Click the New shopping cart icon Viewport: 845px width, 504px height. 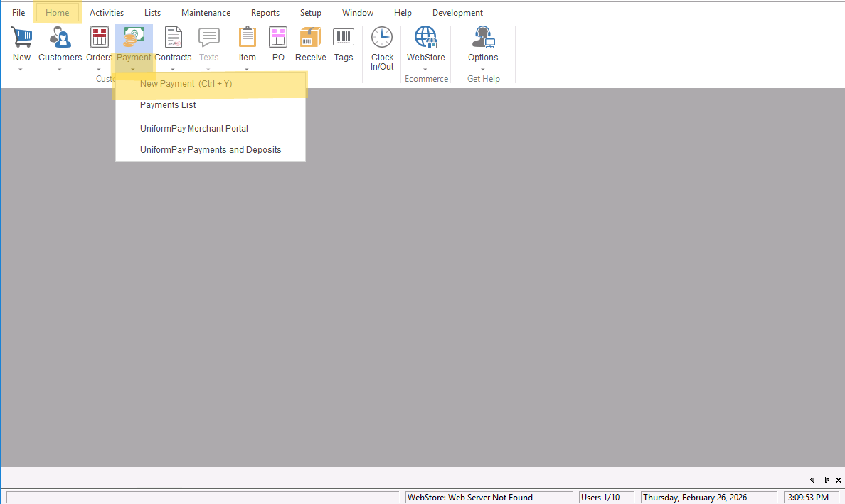tap(21, 38)
